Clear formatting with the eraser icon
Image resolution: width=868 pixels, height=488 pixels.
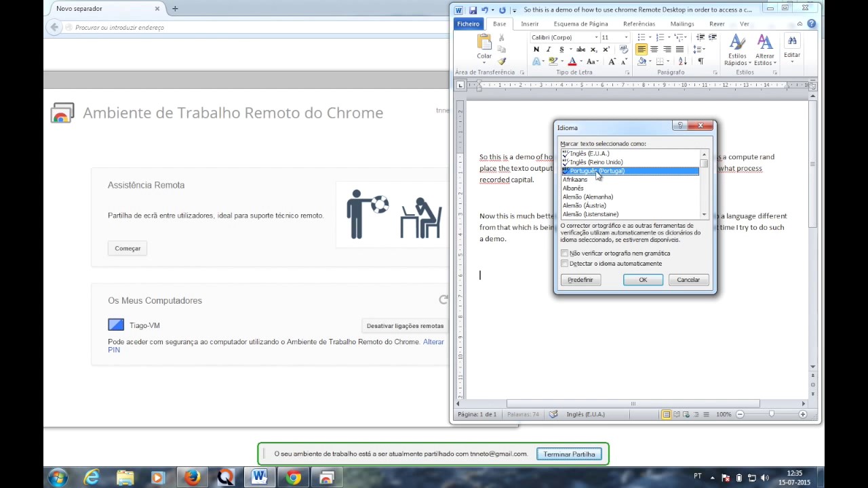click(624, 49)
